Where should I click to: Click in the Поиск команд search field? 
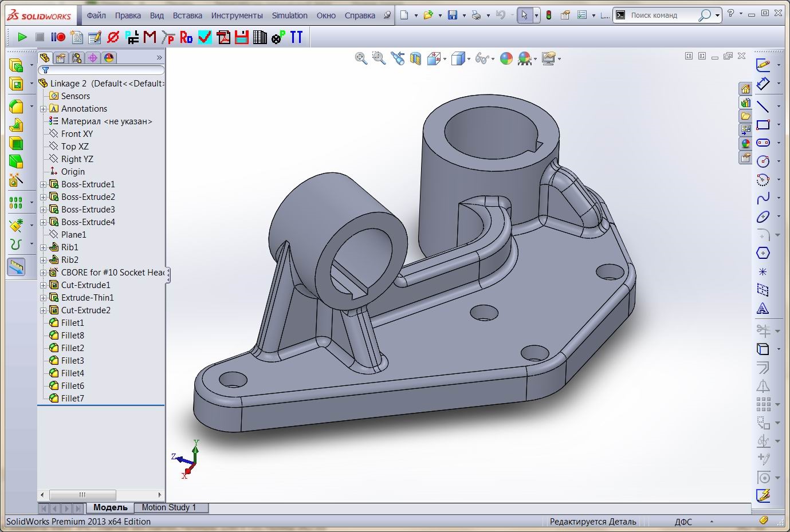point(663,15)
